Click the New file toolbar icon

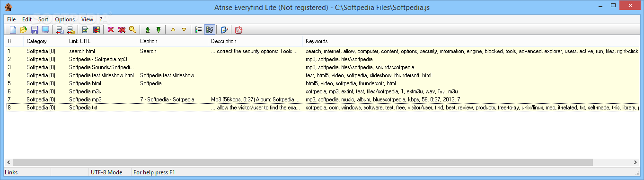(x=13, y=30)
